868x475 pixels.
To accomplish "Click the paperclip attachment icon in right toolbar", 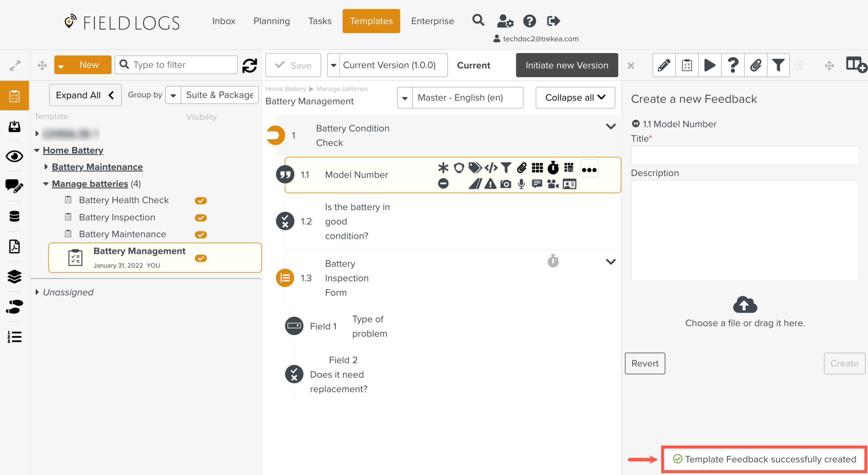I will pos(756,65).
